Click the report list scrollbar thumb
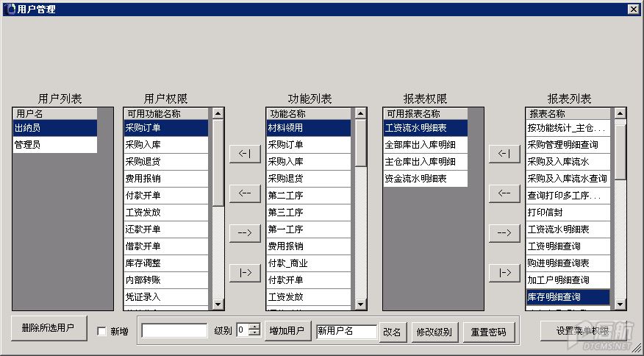The height and width of the screenshot is (356, 644). 620,152
